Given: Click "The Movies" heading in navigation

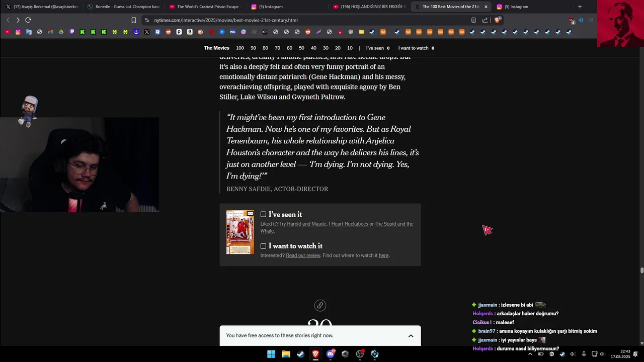Looking at the screenshot, I should [216, 48].
